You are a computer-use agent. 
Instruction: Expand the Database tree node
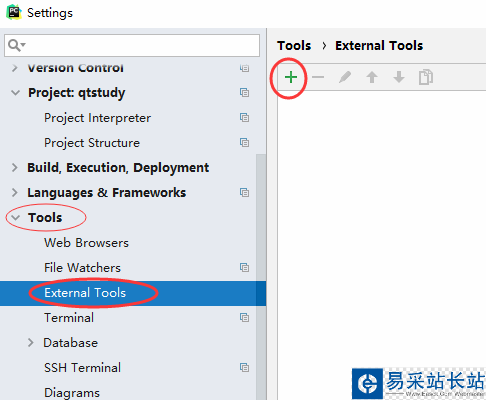pos(31,343)
